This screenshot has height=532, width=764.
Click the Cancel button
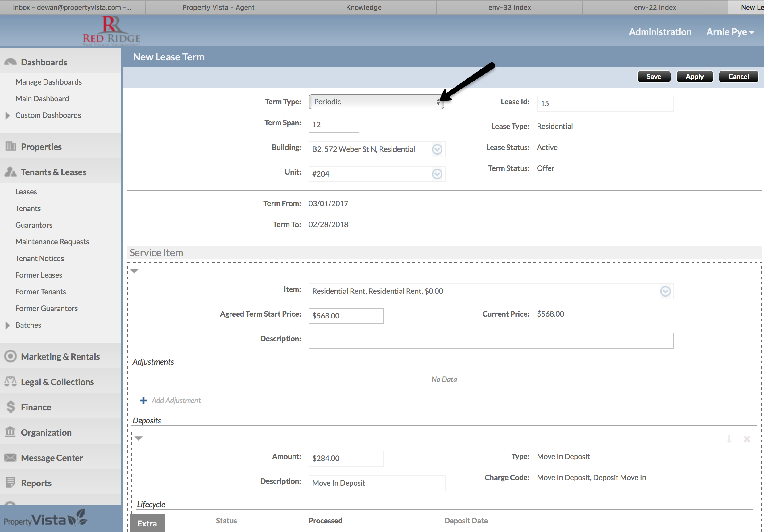click(738, 77)
